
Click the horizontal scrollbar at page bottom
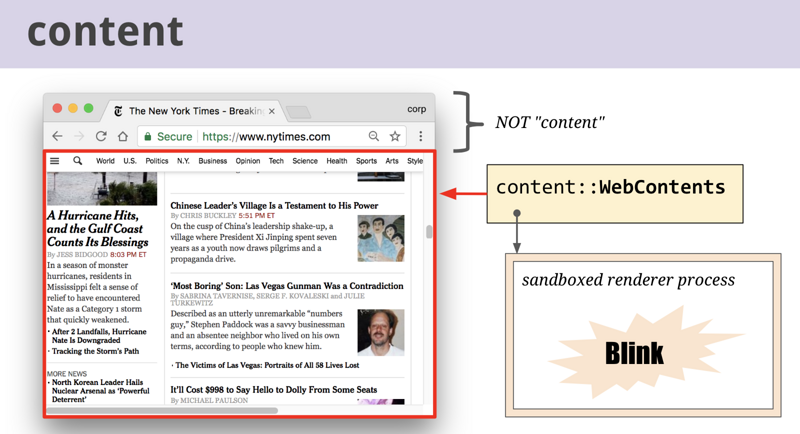point(162,410)
